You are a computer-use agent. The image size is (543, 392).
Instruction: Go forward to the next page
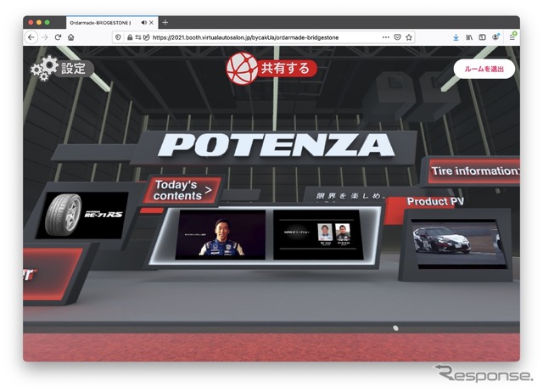pyautogui.click(x=45, y=37)
